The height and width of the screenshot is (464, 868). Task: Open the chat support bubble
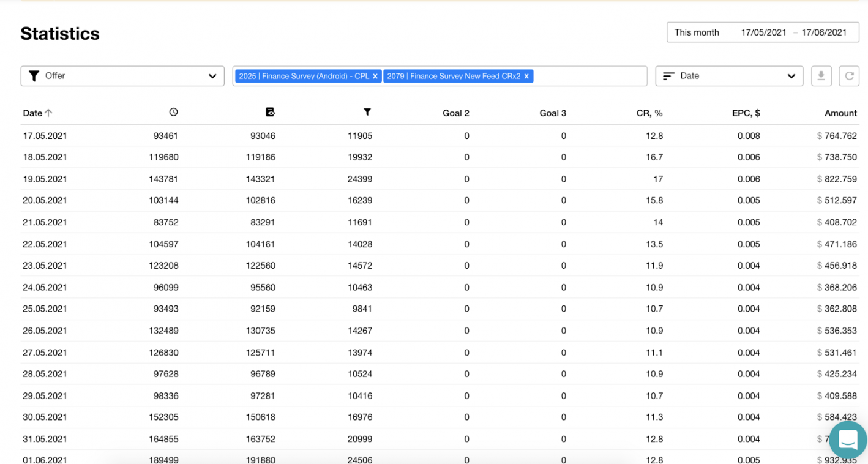pyautogui.click(x=848, y=440)
